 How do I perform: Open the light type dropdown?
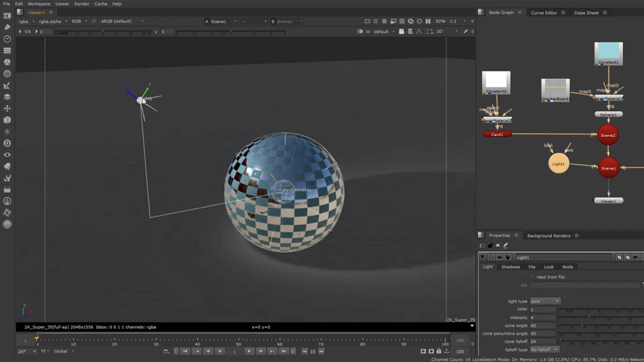[x=545, y=301]
